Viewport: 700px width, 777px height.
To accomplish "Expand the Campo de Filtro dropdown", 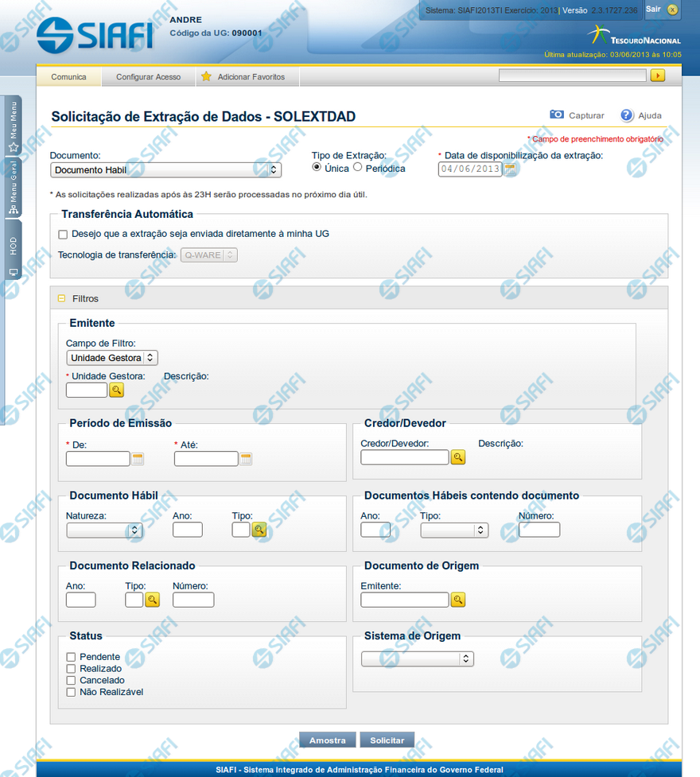I will [112, 358].
